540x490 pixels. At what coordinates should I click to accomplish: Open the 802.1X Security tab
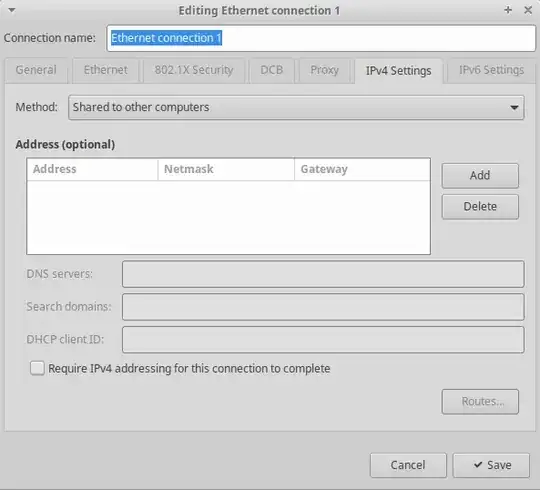point(194,70)
